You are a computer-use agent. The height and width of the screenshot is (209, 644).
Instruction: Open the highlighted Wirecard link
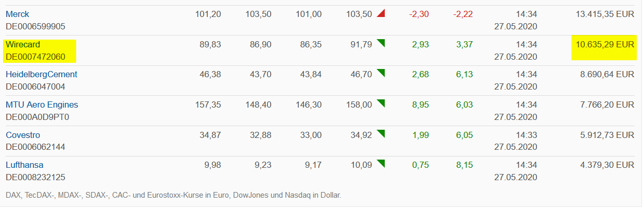click(23, 45)
